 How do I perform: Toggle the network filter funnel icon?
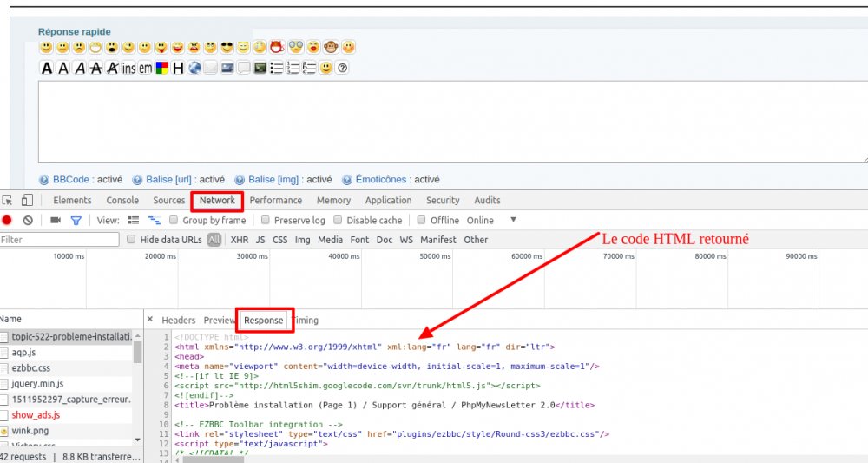(x=76, y=221)
